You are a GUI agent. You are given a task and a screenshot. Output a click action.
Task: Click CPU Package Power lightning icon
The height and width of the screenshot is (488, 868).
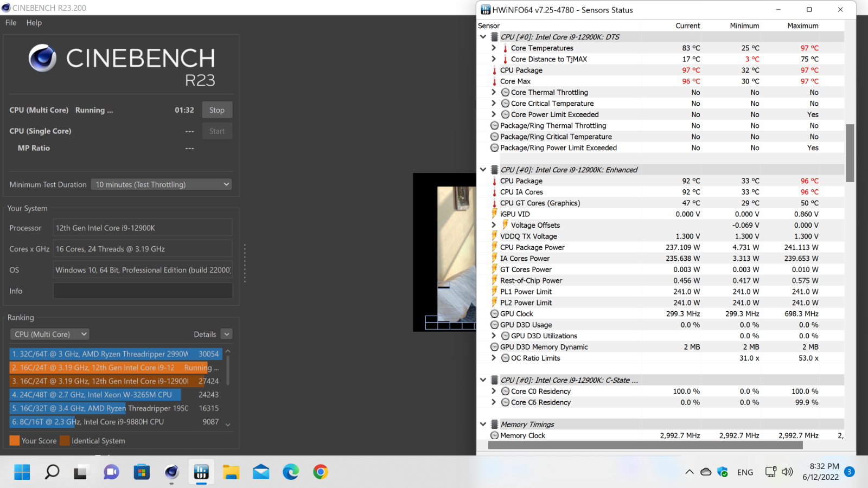[x=494, y=247]
